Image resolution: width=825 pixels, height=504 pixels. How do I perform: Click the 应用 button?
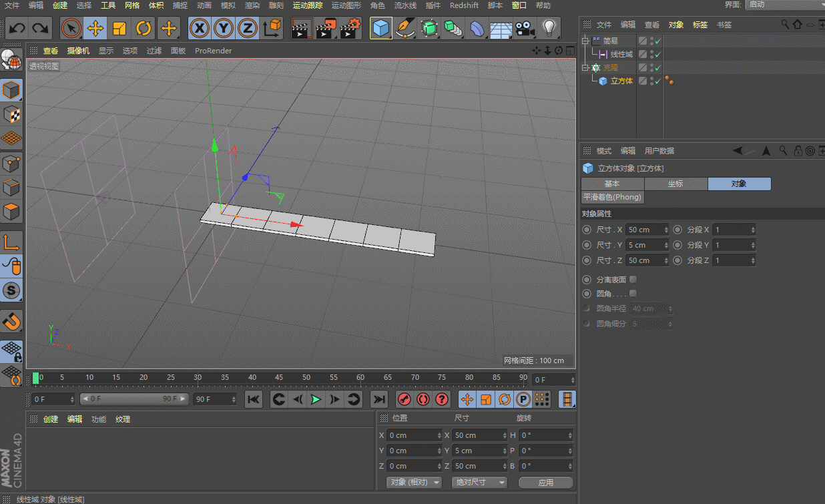click(x=546, y=482)
